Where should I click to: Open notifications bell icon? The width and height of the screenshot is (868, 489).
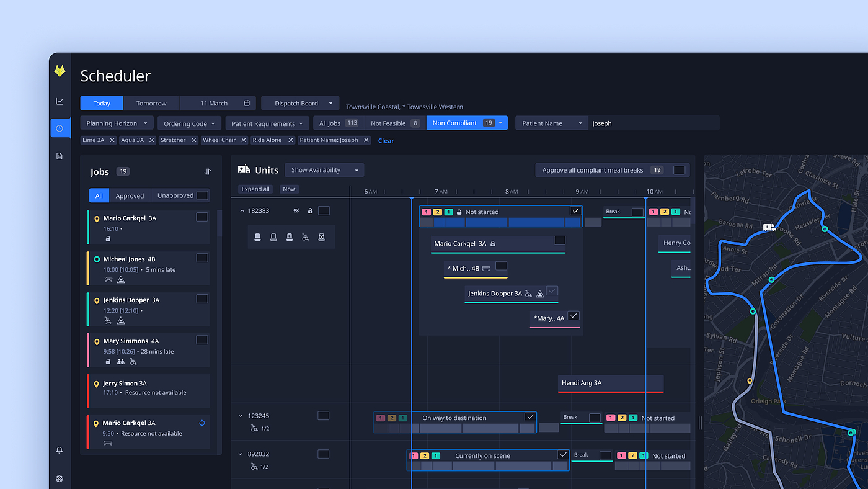click(x=60, y=450)
